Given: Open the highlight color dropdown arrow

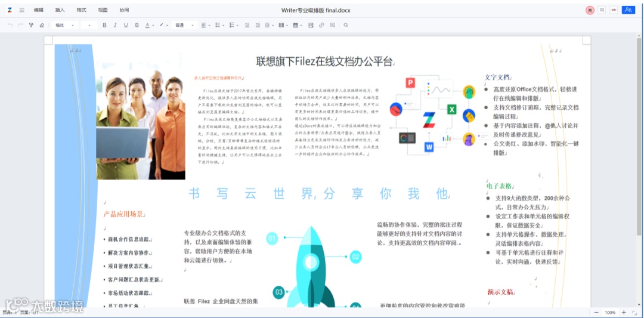Looking at the screenshot, I should point(167,26).
